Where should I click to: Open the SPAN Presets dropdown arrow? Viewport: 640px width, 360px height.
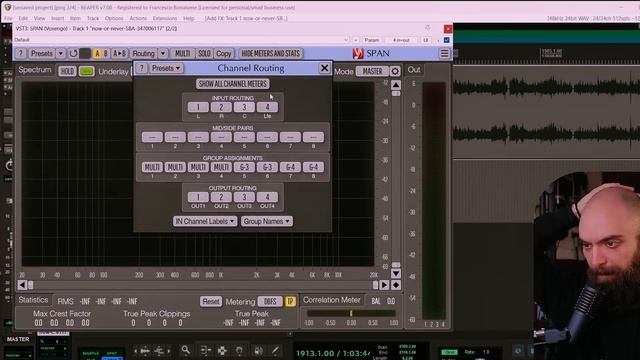coord(60,53)
